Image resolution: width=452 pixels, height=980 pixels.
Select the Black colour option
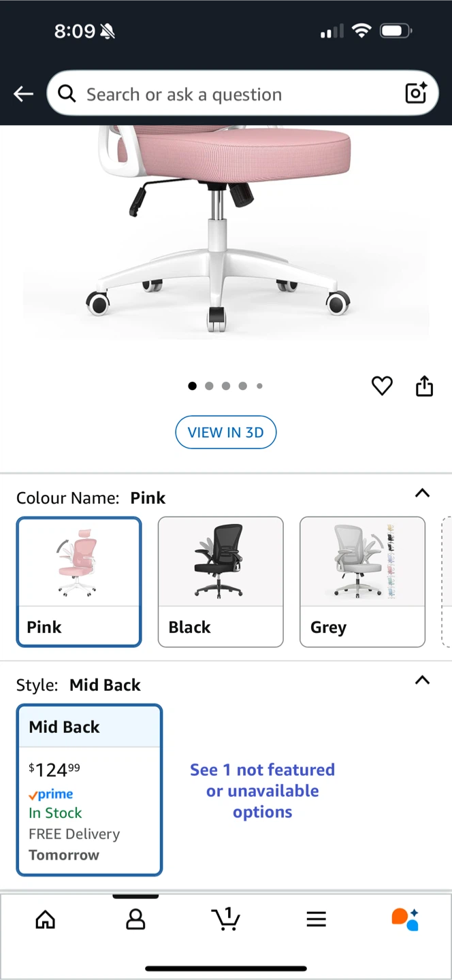[221, 582]
